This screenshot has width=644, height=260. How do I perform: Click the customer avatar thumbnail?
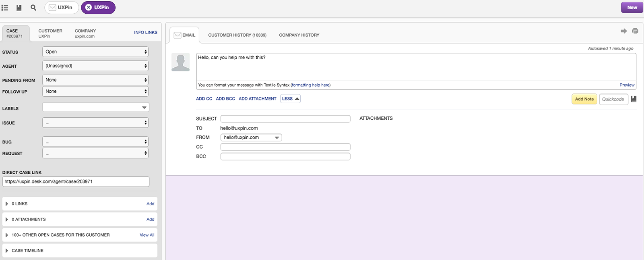[x=180, y=62]
